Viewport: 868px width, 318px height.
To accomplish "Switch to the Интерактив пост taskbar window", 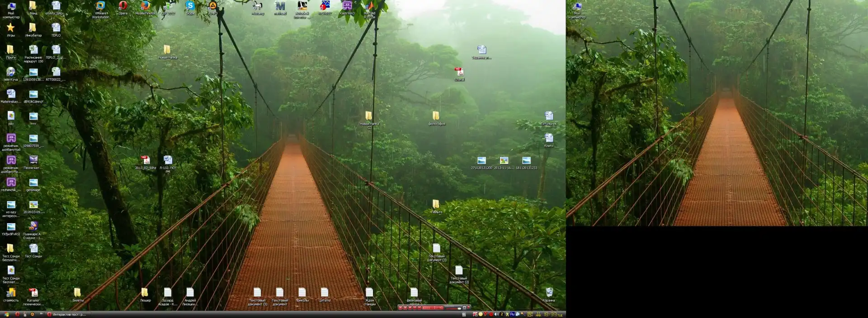I will tap(67, 314).
